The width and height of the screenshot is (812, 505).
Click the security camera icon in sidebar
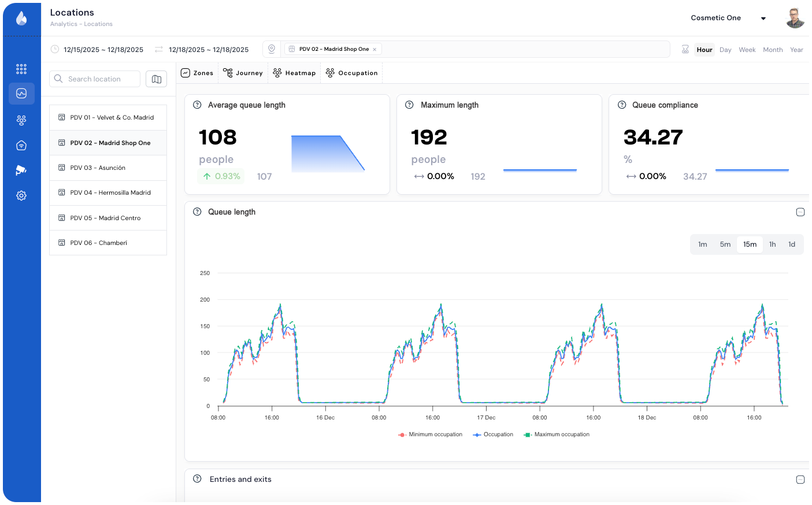coord(21,170)
